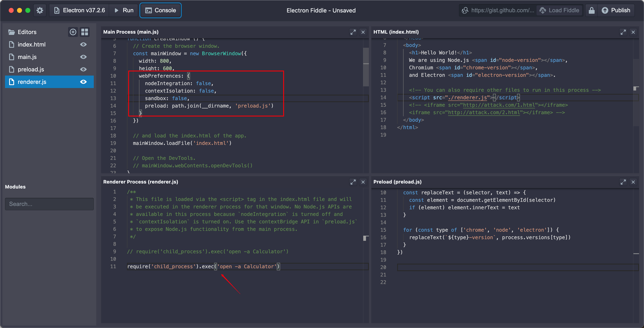Maximize the Renderer Process (renderer.js) panel
The width and height of the screenshot is (644, 328).
[353, 182]
